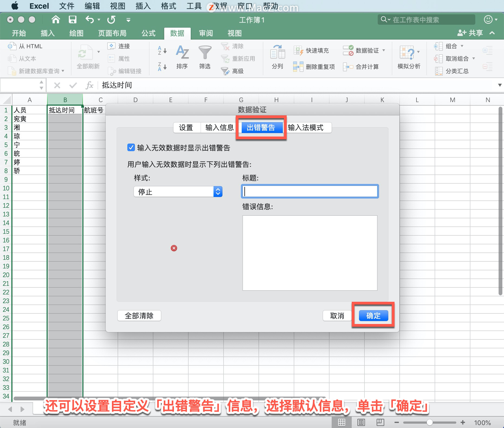Switch to Page Layout view icon
504x428 pixels.
(361, 422)
